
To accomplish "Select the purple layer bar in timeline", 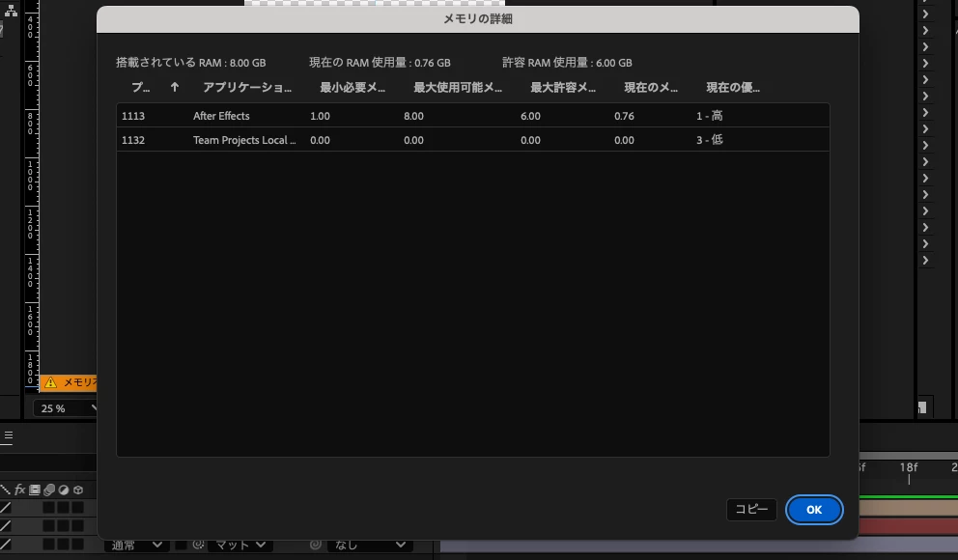I will [699, 546].
